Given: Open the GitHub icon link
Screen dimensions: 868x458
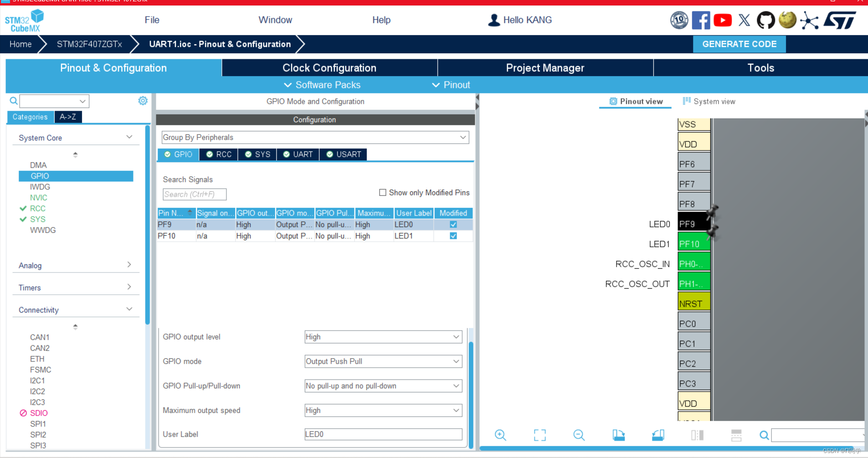Looking at the screenshot, I should click(765, 20).
